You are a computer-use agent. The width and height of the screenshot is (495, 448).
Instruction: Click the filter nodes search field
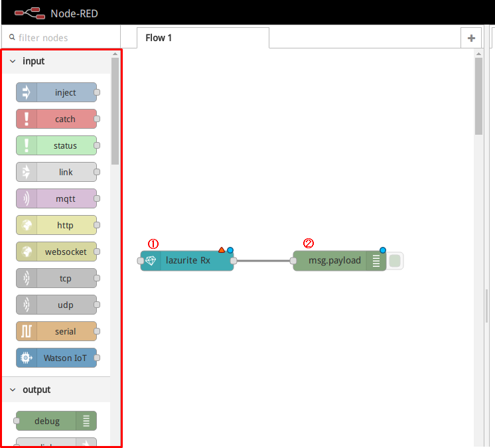click(60, 38)
